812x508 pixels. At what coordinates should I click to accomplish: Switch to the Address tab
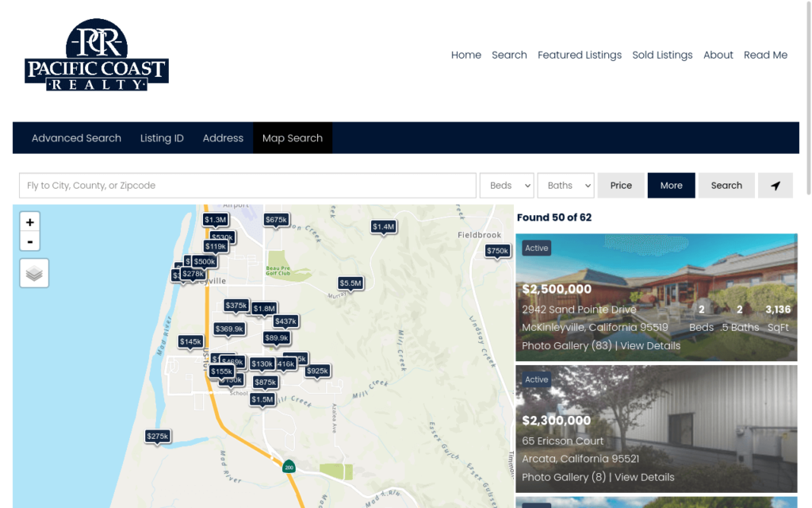[x=223, y=138]
